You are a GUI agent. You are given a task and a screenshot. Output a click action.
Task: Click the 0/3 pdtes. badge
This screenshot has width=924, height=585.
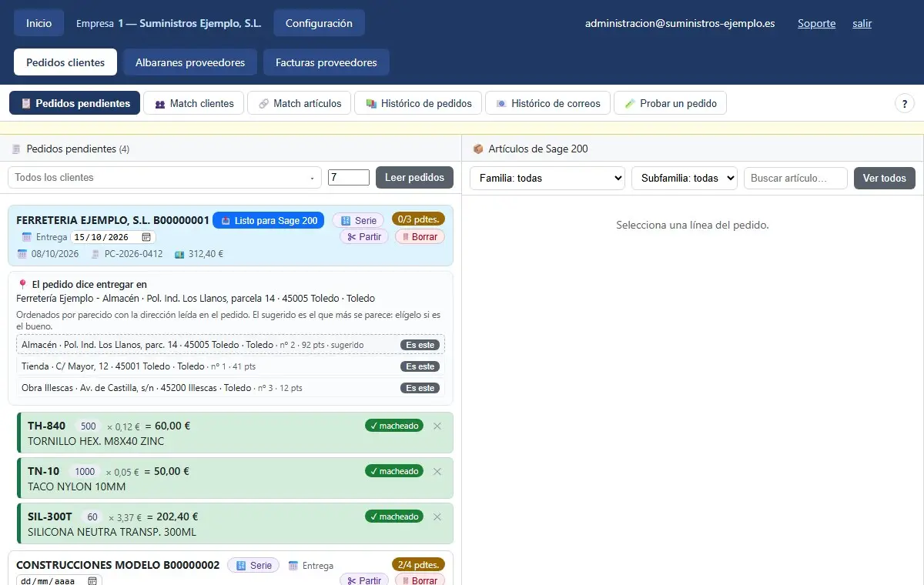pyautogui.click(x=418, y=219)
